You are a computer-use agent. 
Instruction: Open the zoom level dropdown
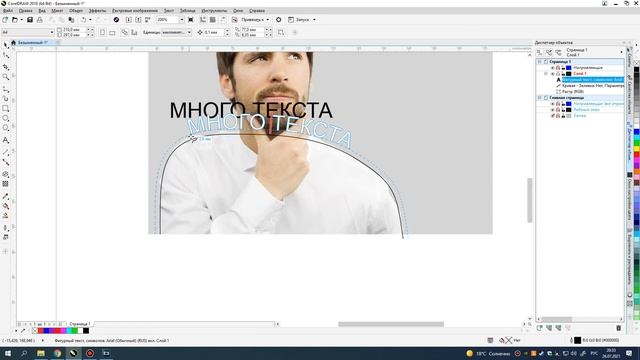[x=182, y=20]
